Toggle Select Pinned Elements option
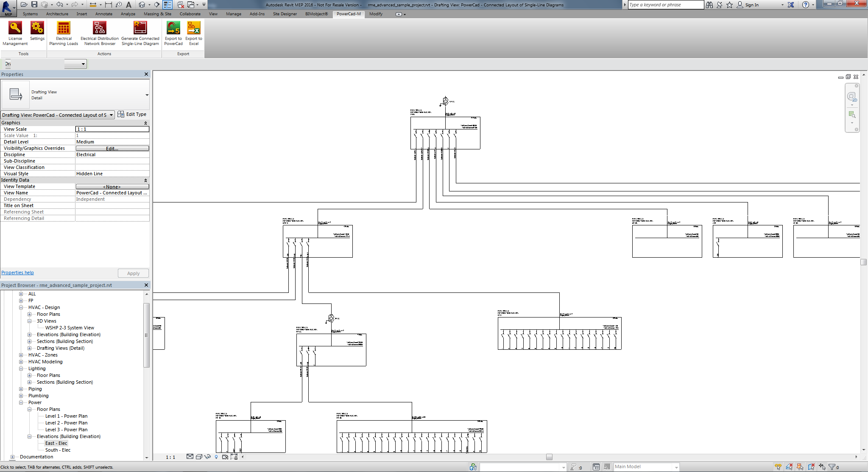 pos(800,467)
